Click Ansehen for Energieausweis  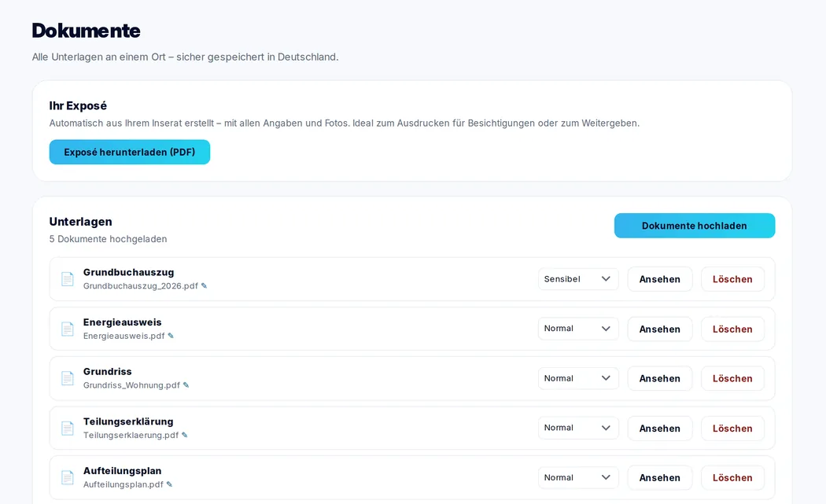[x=659, y=329]
